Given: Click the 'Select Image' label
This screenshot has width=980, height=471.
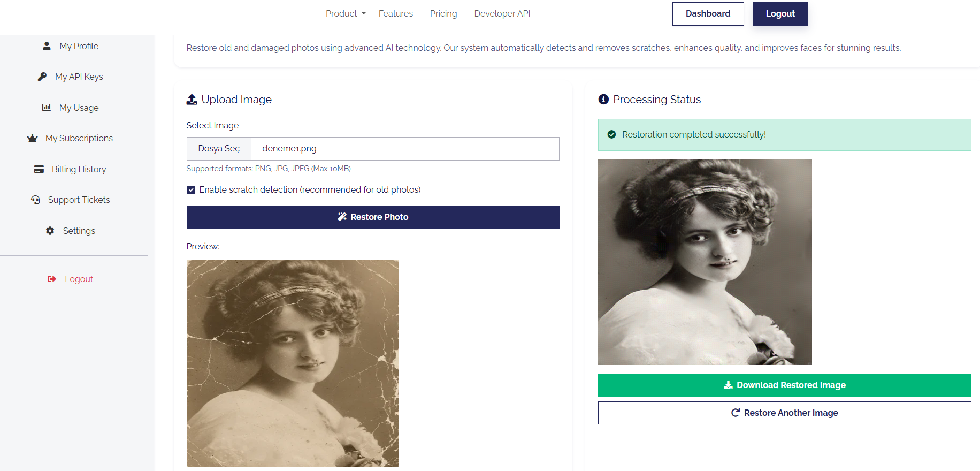Looking at the screenshot, I should coord(212,125).
